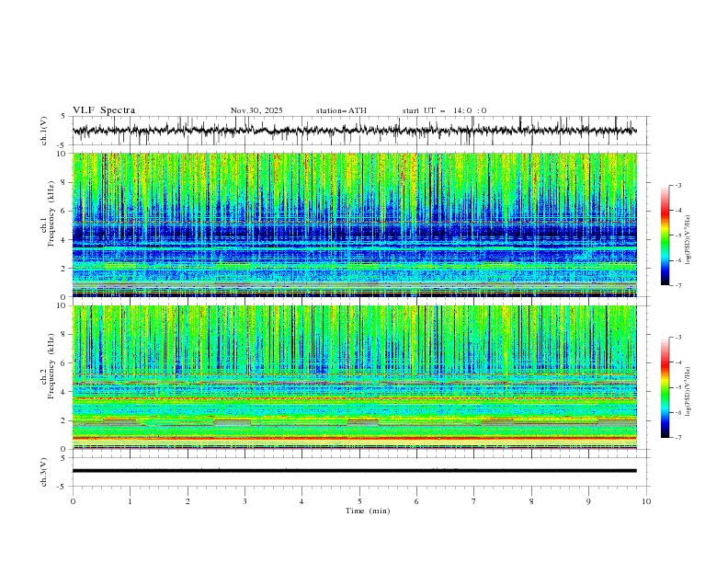The width and height of the screenshot is (728, 563).
Task: Click the ch.1 colorbar 'log(PSD)(V²/Hz)' label
Action: coord(688,240)
